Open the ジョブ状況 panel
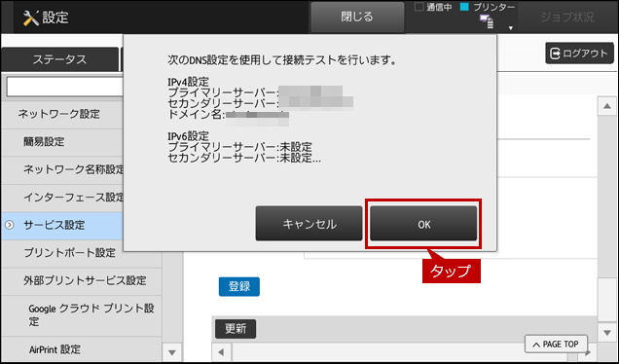 tap(566, 17)
